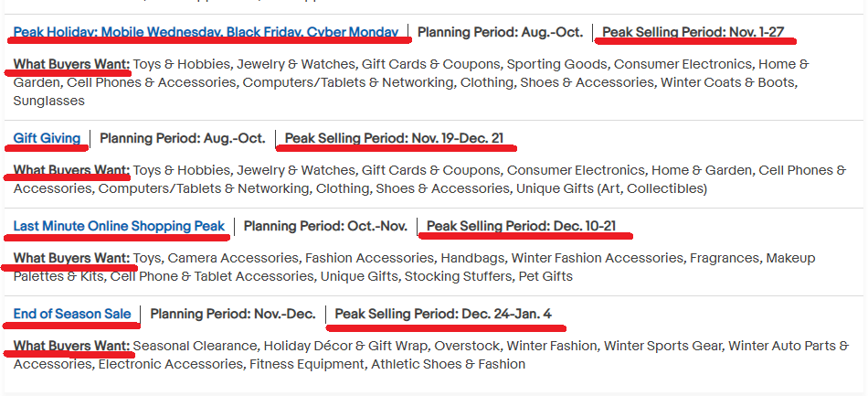Open the Peak Holiday Mobile Wednesday link
The width and height of the screenshot is (868, 396).
click(x=206, y=32)
